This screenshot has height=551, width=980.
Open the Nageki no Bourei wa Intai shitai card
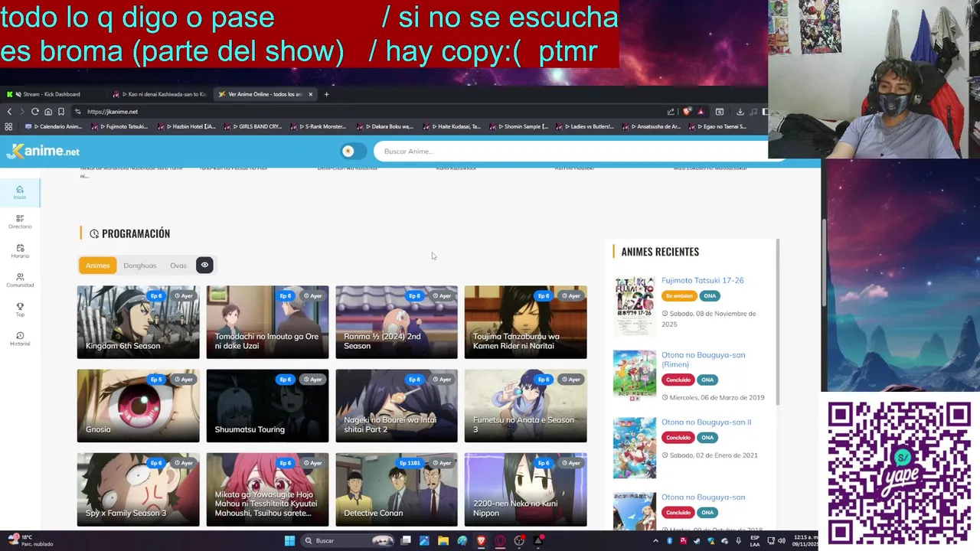pos(397,406)
